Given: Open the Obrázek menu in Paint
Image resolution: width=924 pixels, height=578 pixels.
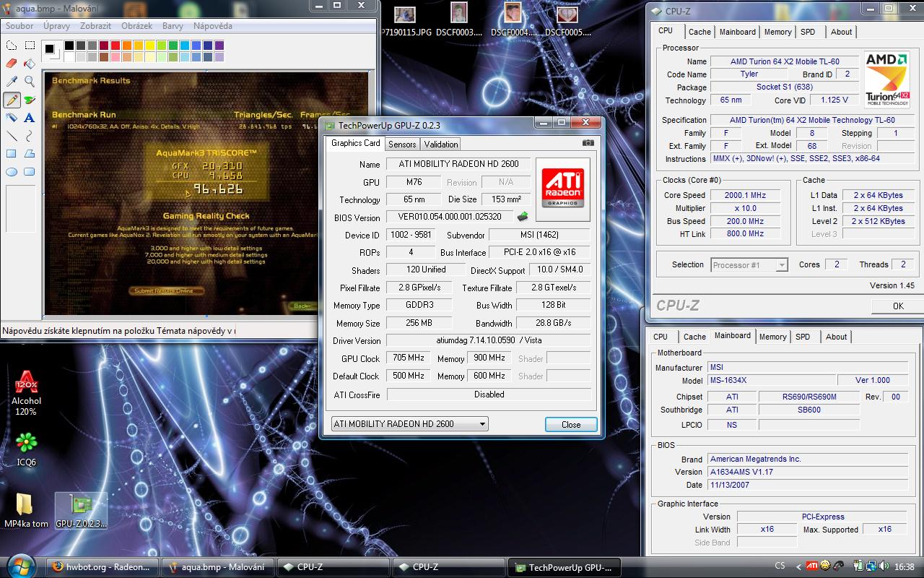Looking at the screenshot, I should click(x=137, y=25).
